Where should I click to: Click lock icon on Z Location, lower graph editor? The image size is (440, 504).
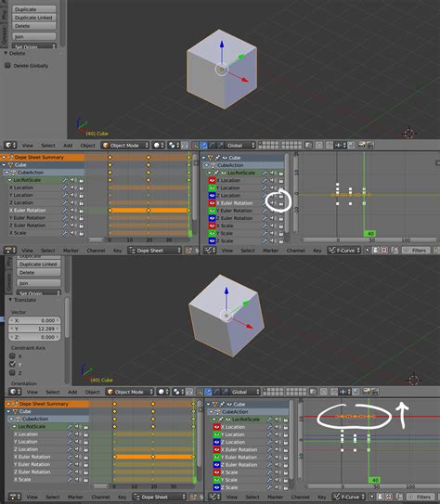coord(286,443)
